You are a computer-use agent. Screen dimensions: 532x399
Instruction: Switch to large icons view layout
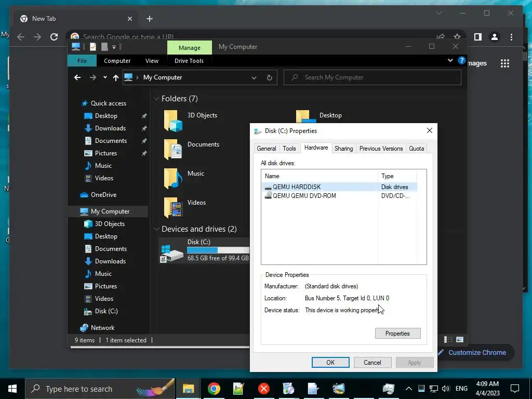460,340
